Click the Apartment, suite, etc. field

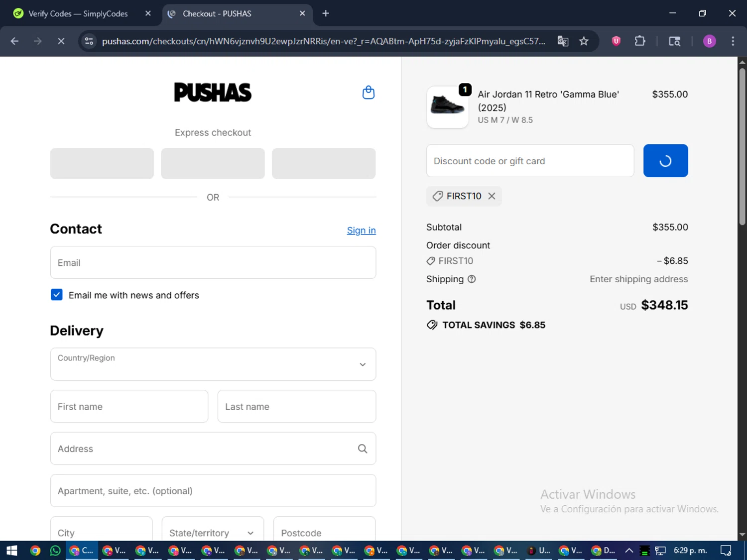[213, 491]
